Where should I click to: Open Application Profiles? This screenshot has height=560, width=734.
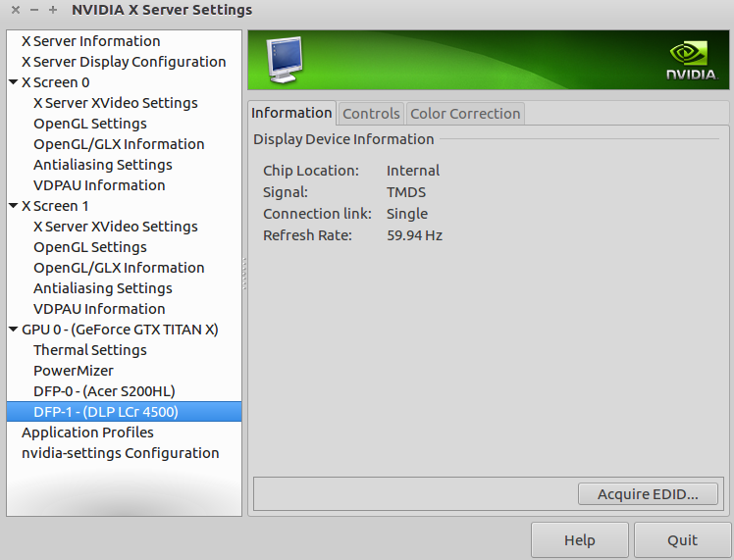[x=87, y=433]
